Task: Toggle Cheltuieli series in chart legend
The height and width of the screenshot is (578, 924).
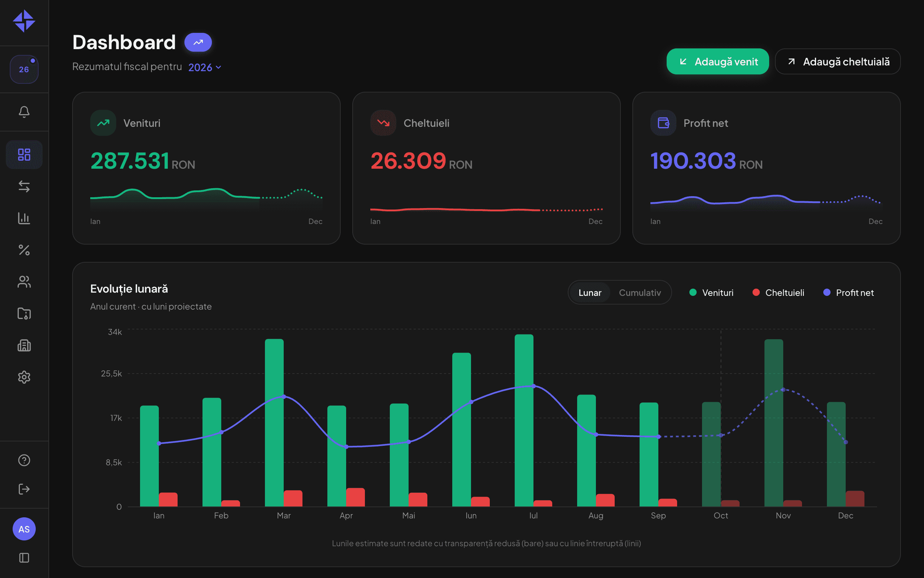Action: click(778, 293)
